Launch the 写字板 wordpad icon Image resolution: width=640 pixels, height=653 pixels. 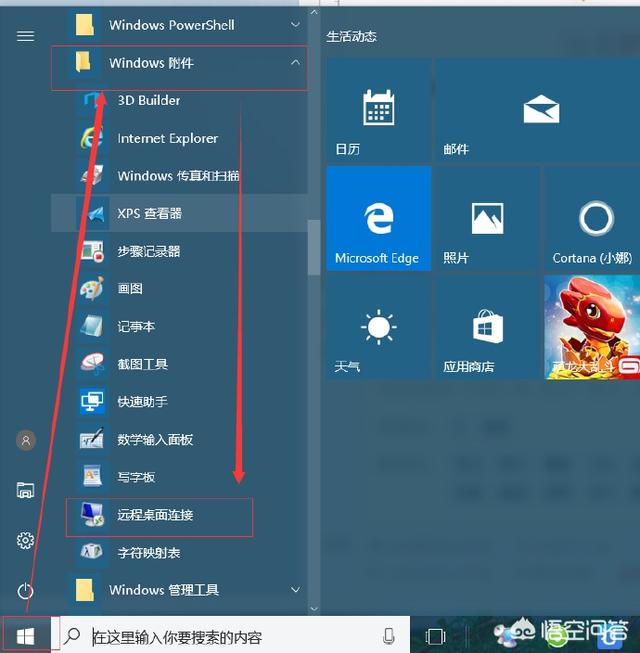click(x=92, y=477)
